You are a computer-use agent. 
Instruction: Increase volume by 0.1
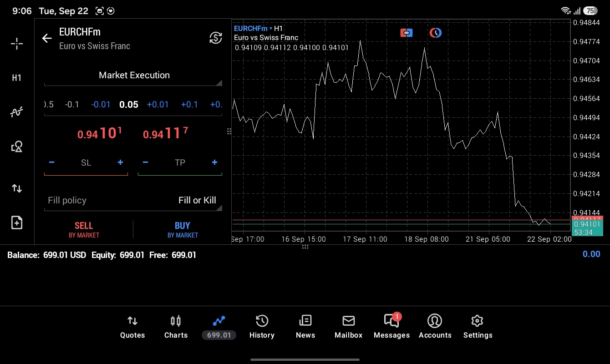189,105
